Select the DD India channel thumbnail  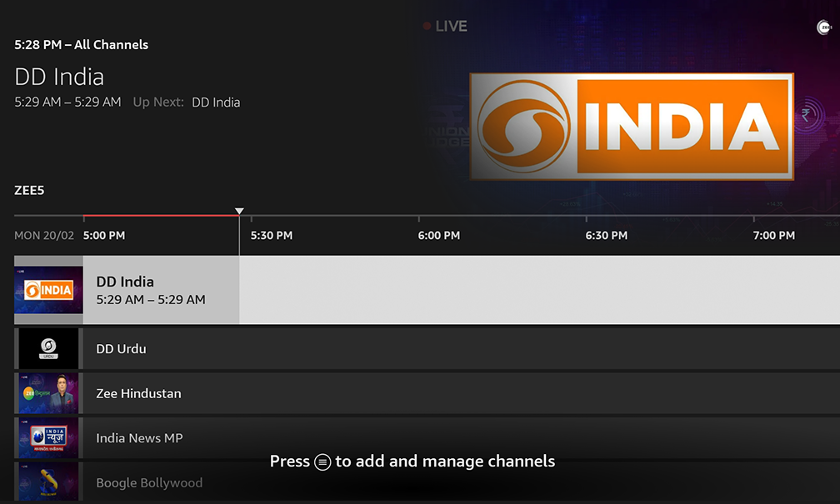pyautogui.click(x=48, y=290)
